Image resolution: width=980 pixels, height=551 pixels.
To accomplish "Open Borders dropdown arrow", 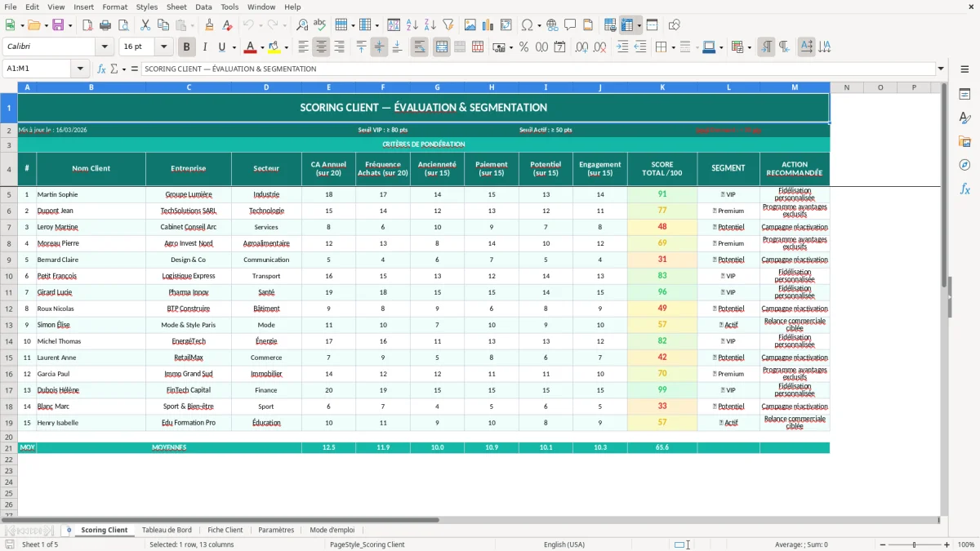I will [675, 47].
